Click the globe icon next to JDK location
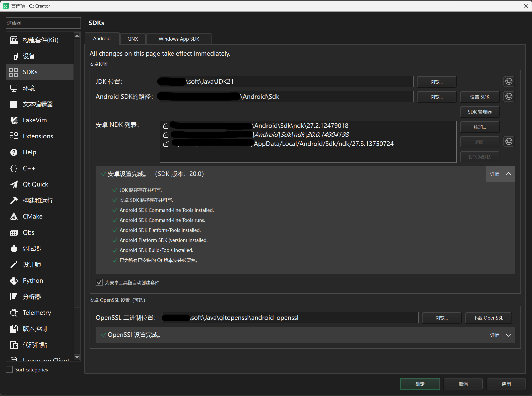 pos(509,81)
